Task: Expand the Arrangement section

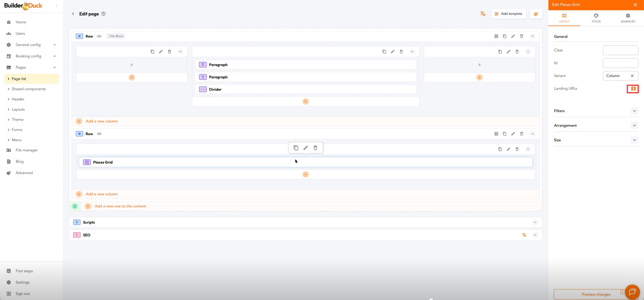Action: pyautogui.click(x=634, y=126)
